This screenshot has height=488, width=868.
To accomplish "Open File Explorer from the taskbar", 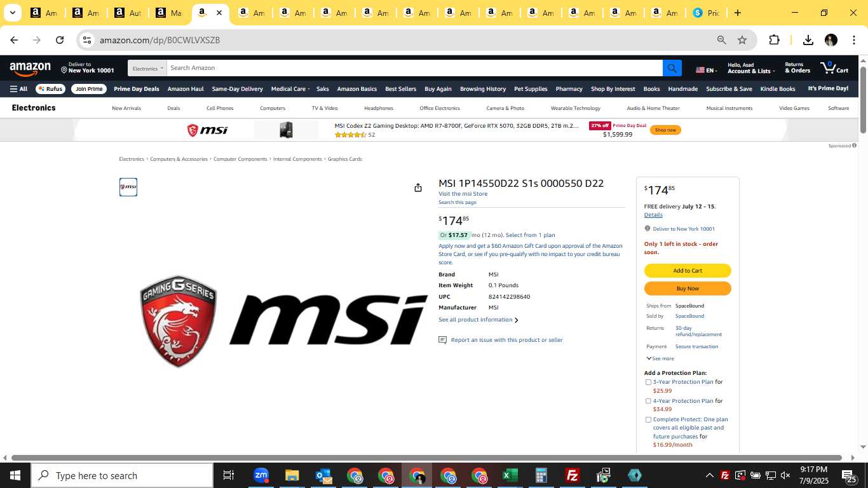I will coord(292,475).
